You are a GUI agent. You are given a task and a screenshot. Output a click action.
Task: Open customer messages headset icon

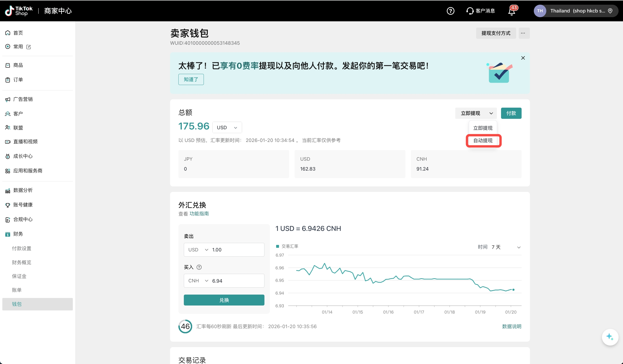470,11
